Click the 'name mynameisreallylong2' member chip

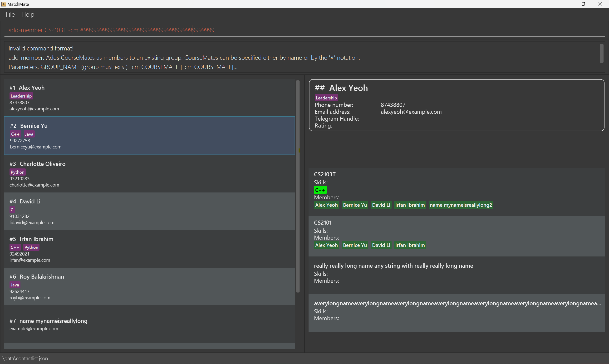point(461,205)
